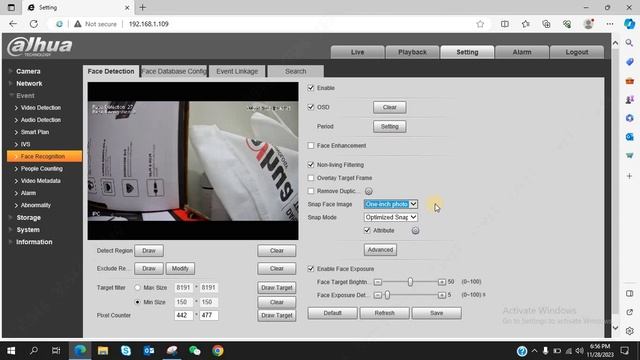The height and width of the screenshot is (360, 640).
Task: Open a new browser tab
Action: pos(142,7)
